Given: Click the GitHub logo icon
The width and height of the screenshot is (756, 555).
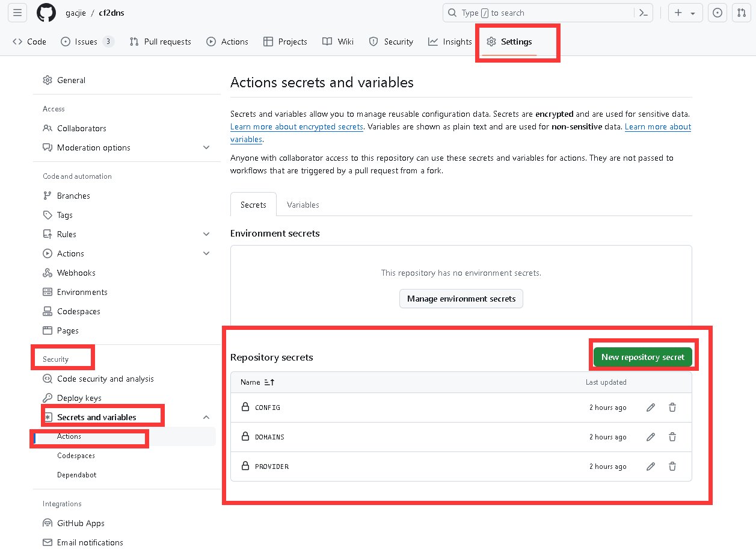Looking at the screenshot, I should [46, 13].
